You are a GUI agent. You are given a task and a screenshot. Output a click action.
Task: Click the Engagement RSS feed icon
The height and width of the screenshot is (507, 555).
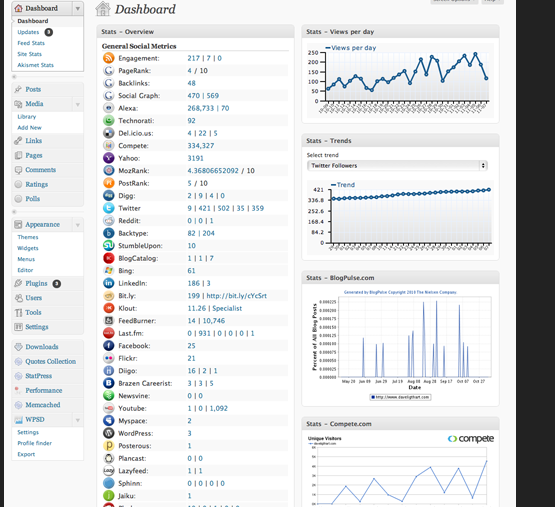click(109, 58)
